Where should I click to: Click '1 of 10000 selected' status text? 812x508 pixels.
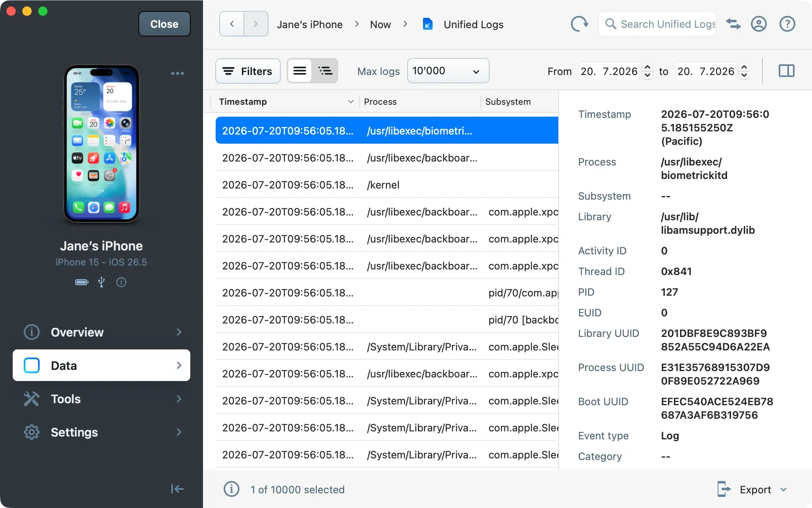point(297,489)
